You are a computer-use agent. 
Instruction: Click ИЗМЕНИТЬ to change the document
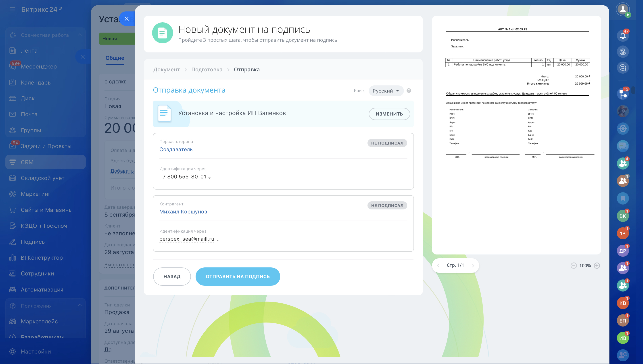[x=389, y=114]
